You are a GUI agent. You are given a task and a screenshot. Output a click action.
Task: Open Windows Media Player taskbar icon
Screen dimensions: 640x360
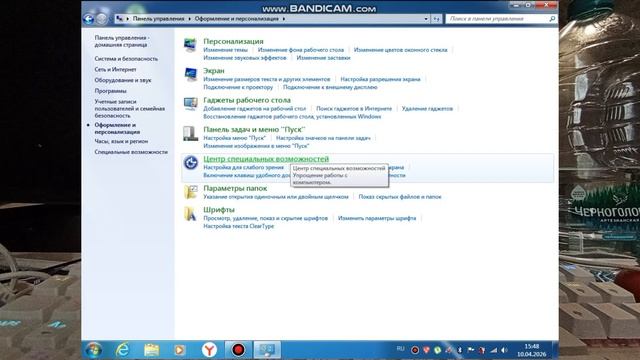pyautogui.click(x=180, y=350)
